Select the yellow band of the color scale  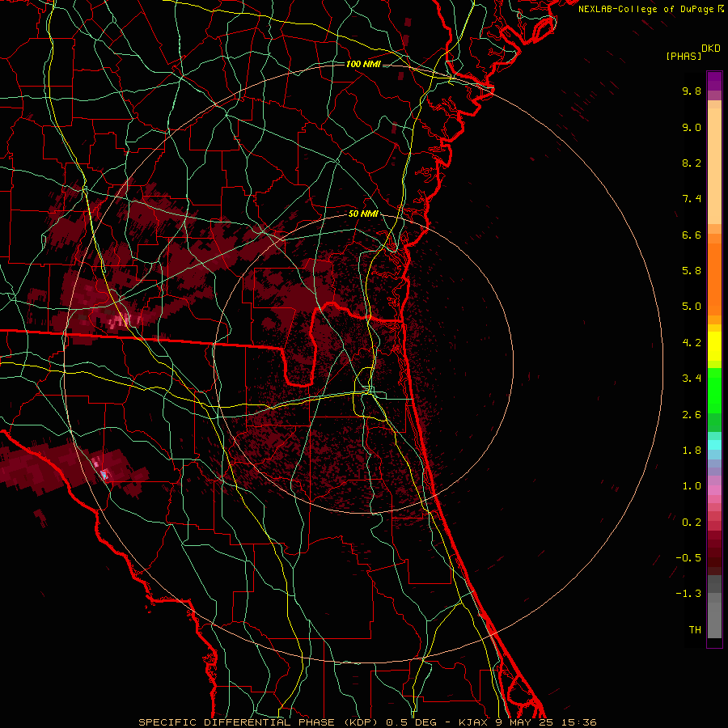tap(714, 346)
